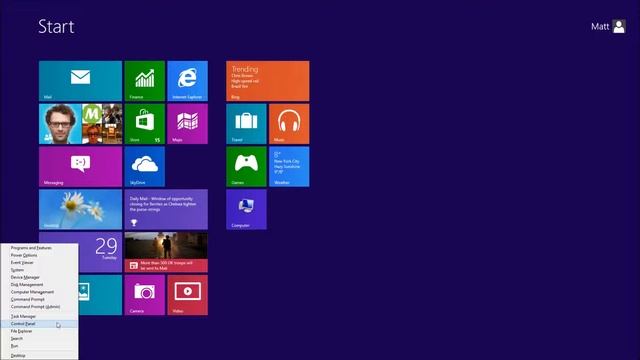This screenshot has height=360, width=640.
Task: Select Run in the context menu
Action: [x=39, y=346]
